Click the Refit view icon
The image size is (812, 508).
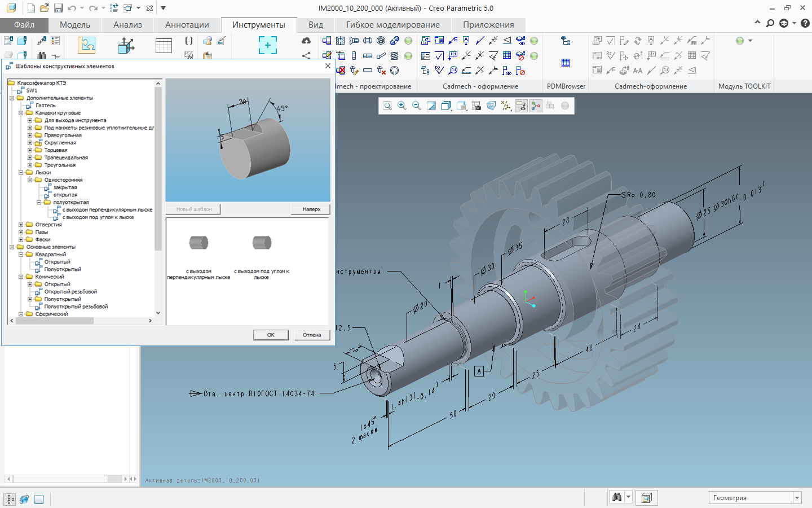387,106
